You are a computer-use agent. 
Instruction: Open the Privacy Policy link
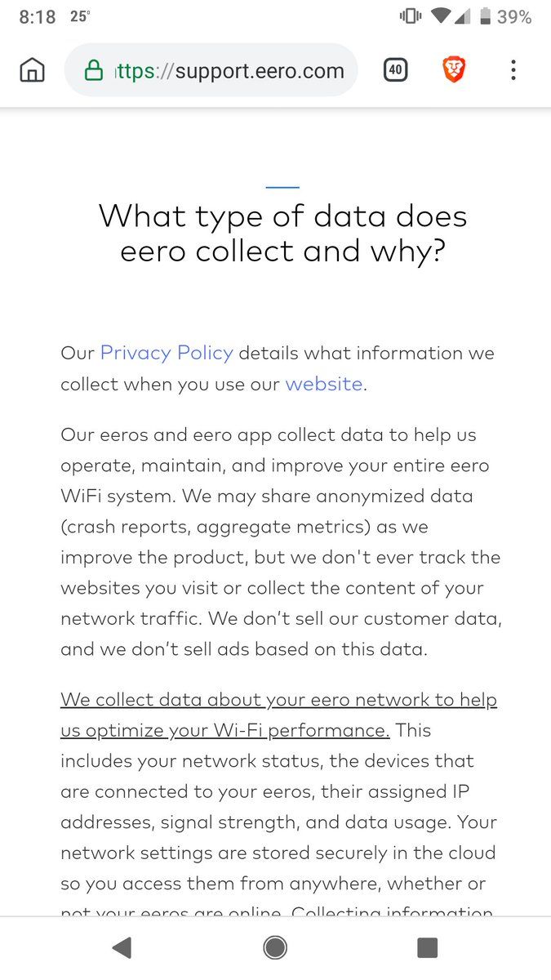(167, 353)
